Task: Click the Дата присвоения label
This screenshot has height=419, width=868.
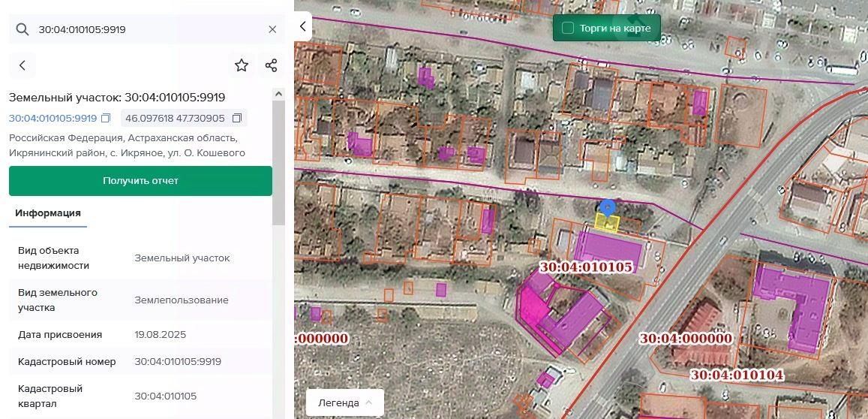Action: click(x=60, y=335)
